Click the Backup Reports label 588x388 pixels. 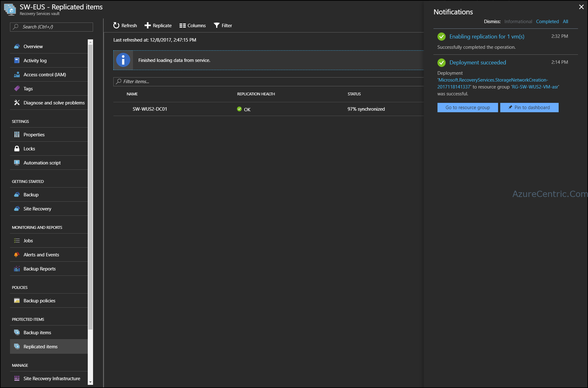(40, 269)
